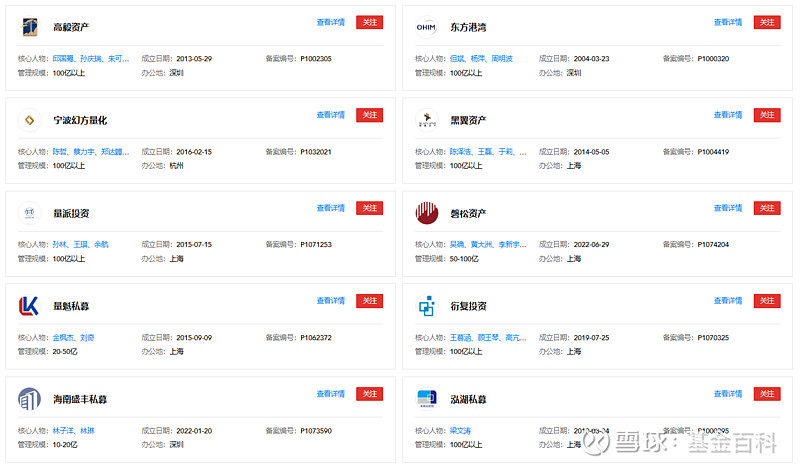Select founding date 2013-05-29
This screenshot has height=467, width=800.
point(194,59)
